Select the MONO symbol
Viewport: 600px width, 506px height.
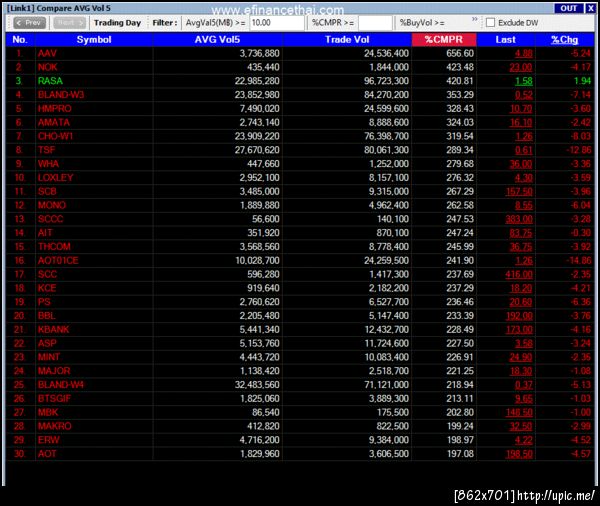52,205
